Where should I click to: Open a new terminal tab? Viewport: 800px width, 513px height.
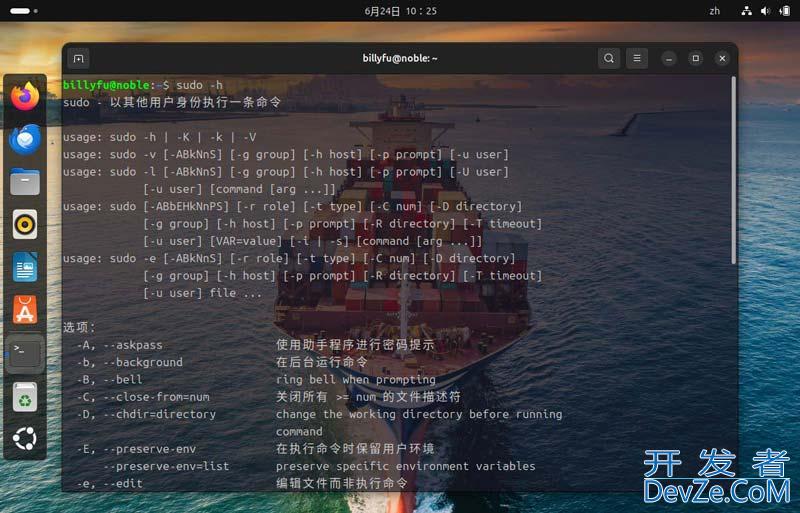tap(78, 59)
